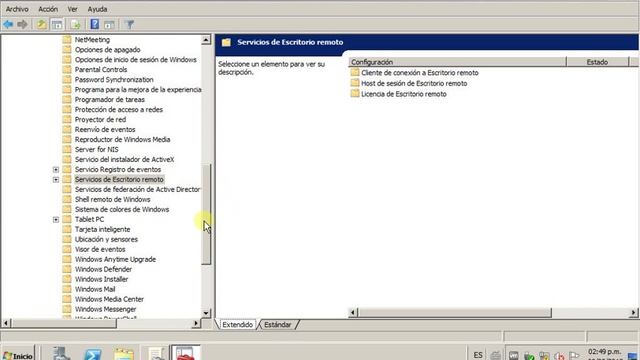640x360 pixels.
Task: Click the red toolbox active taskbar icon
Action: [x=185, y=353]
